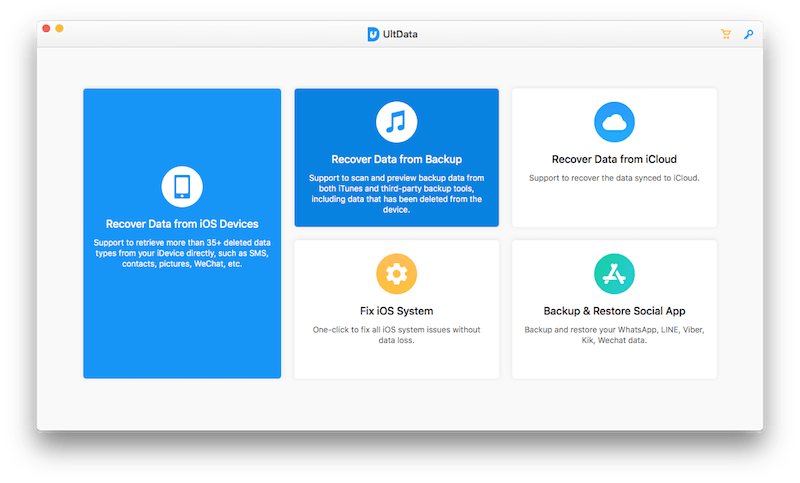The image size is (800, 483).
Task: Click the 'scan and preview backup data' description
Action: pos(396,194)
